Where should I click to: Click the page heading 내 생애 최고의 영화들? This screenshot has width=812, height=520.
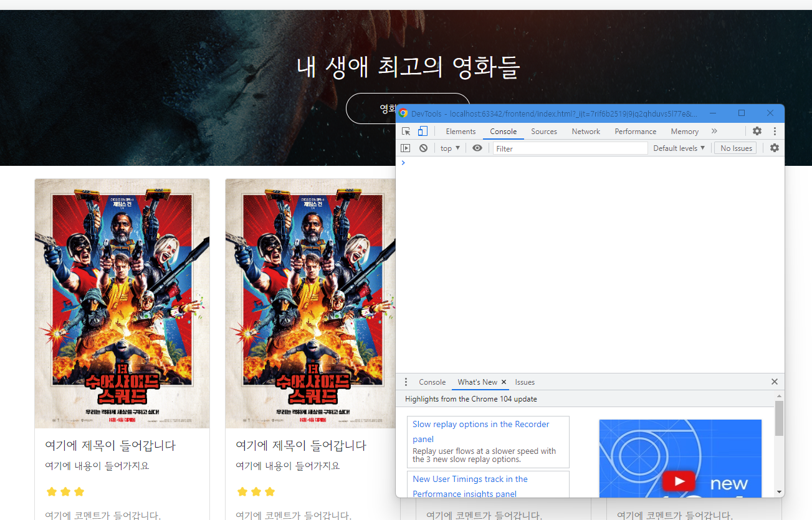[x=408, y=67]
